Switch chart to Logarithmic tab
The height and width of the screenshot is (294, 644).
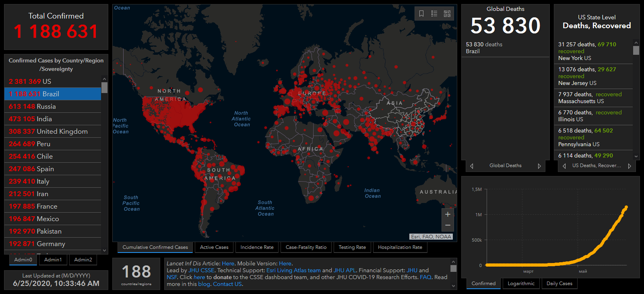click(521, 284)
